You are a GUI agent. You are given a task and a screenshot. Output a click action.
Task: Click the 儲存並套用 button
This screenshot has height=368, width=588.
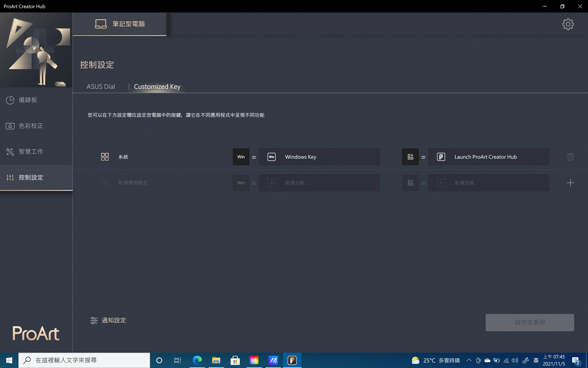(530, 322)
